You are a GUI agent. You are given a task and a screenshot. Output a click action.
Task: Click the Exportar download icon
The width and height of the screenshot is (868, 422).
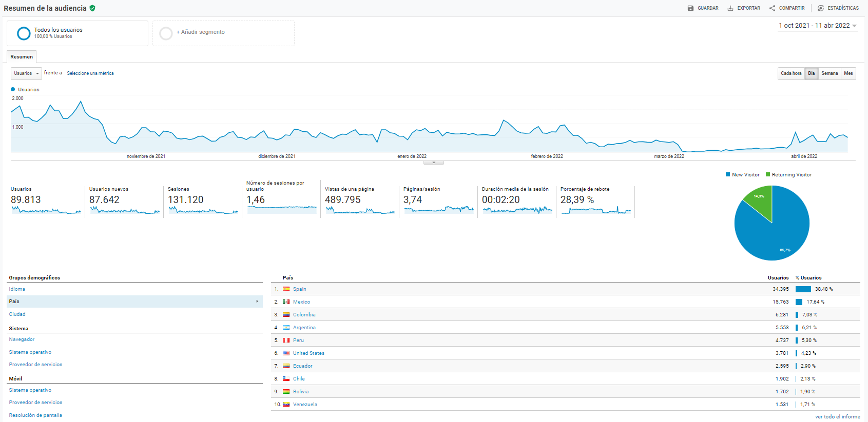tap(730, 8)
